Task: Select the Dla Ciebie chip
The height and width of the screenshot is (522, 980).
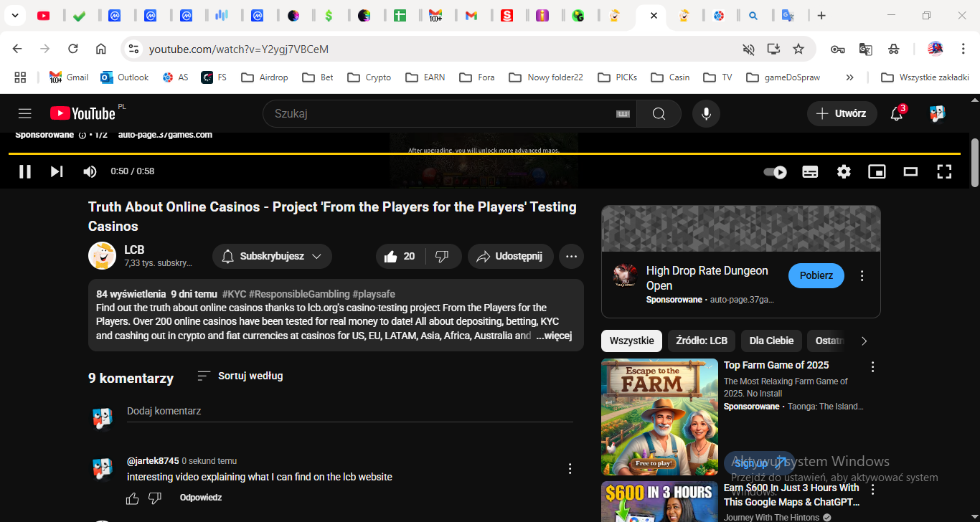Action: pos(772,341)
